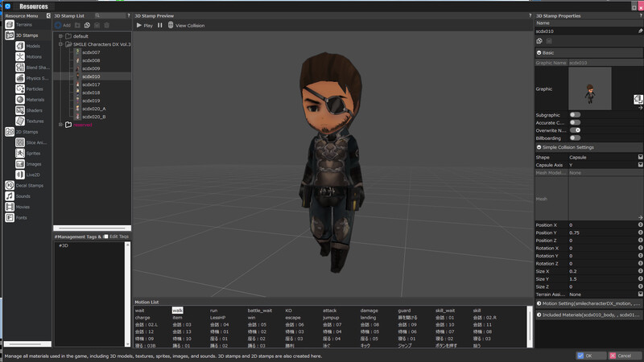Click the graphic selection icon beside Graphic preview
The width and height of the screenshot is (644, 362).
click(x=638, y=98)
